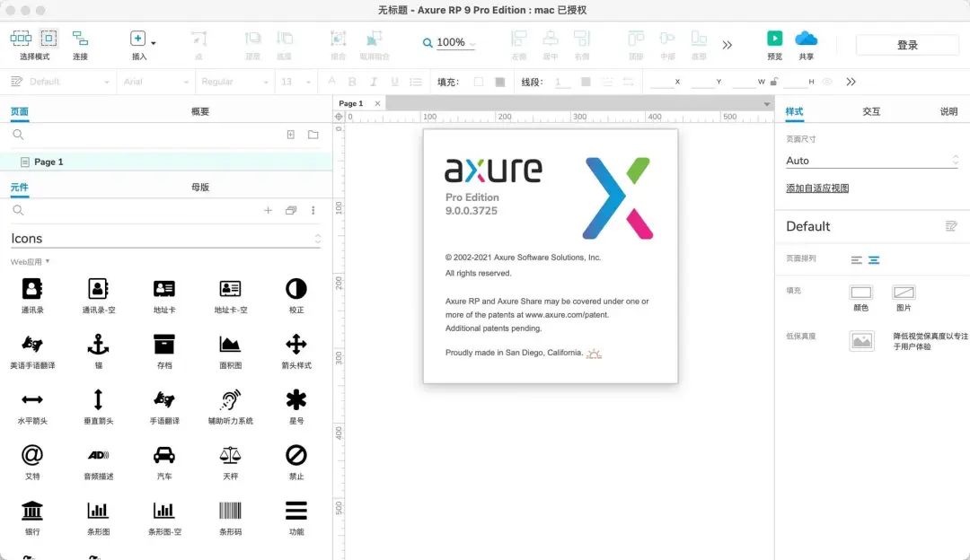Switch to the 说明 notes tab
This screenshot has width=970, height=560.
(948, 111)
